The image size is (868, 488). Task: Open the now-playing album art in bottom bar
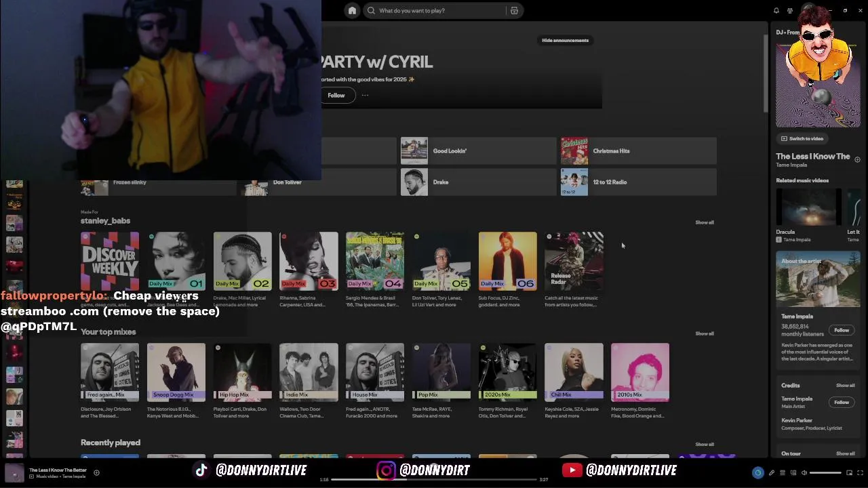click(14, 472)
